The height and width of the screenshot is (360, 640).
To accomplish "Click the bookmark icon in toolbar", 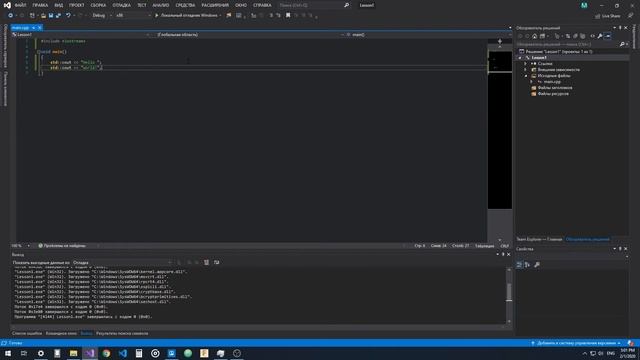I will [288, 16].
